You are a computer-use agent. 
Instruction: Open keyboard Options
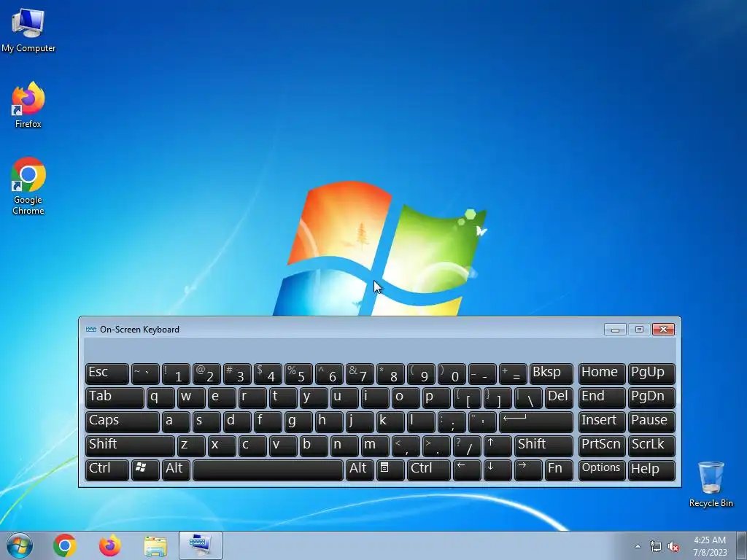tap(602, 470)
